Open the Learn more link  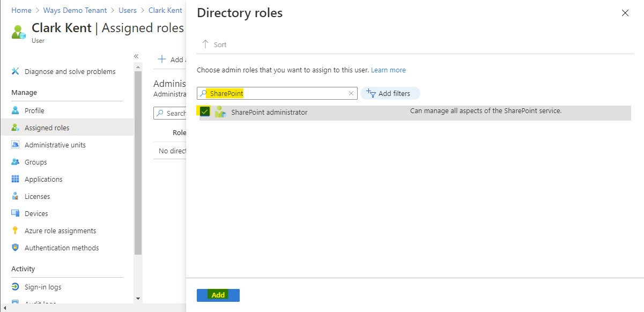(x=388, y=70)
